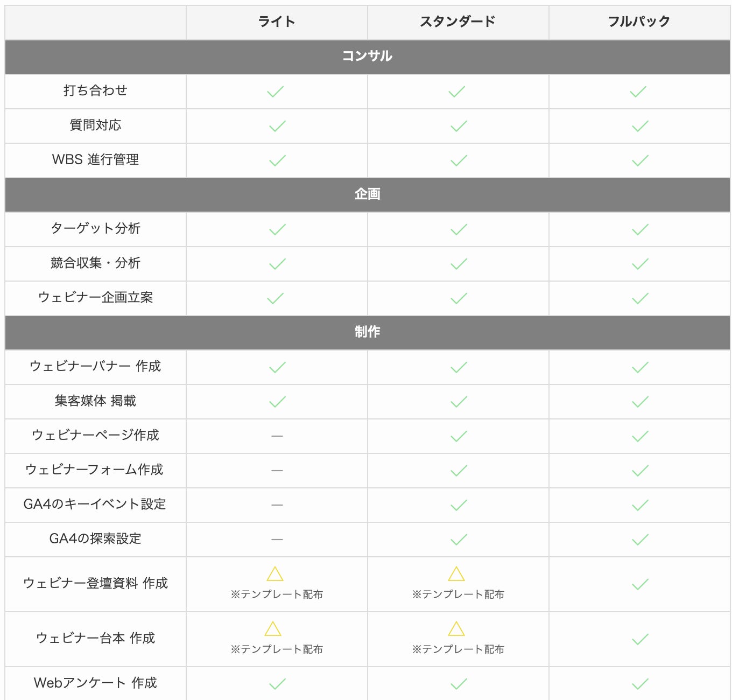Click the ライト checkmark for 打ち合わせ
The image size is (732, 700).
[276, 92]
